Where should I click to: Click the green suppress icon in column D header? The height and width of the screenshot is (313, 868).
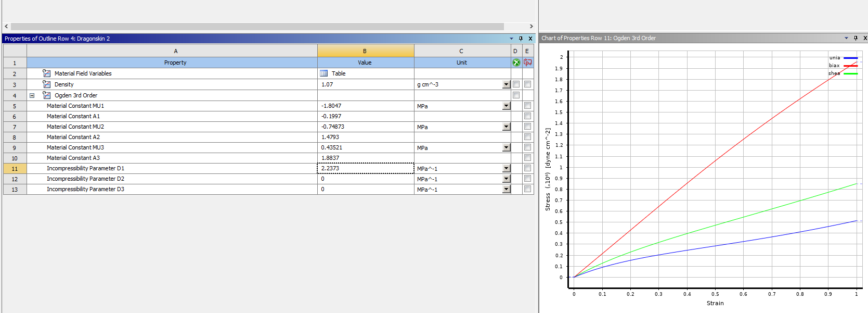coord(516,62)
